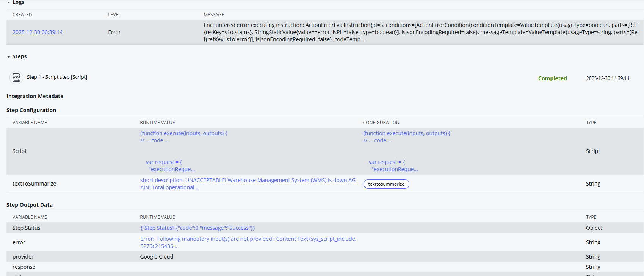Image resolution: width=644 pixels, height=276 pixels.
Task: Click the Integration Metadata heading
Action: pyautogui.click(x=35, y=96)
